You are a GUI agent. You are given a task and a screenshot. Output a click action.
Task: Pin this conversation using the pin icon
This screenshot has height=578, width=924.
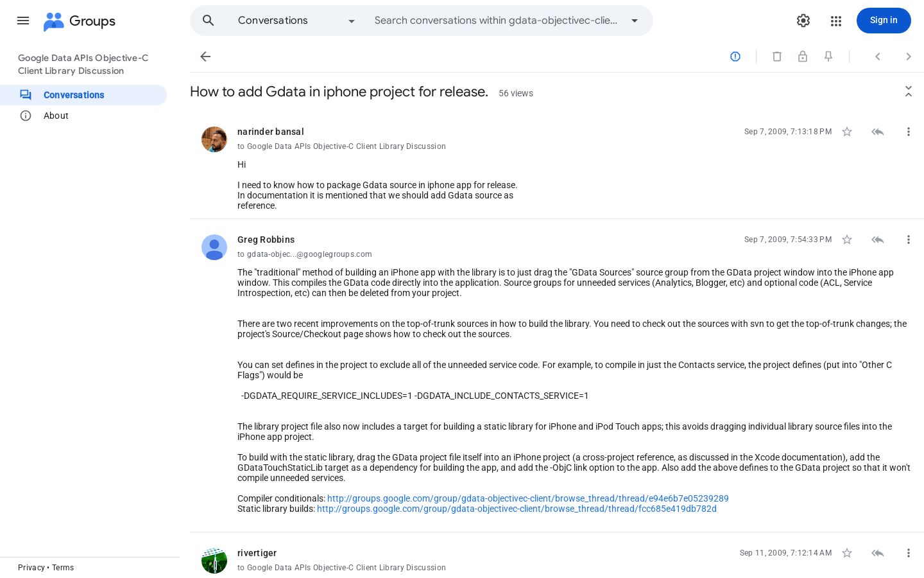[828, 57]
